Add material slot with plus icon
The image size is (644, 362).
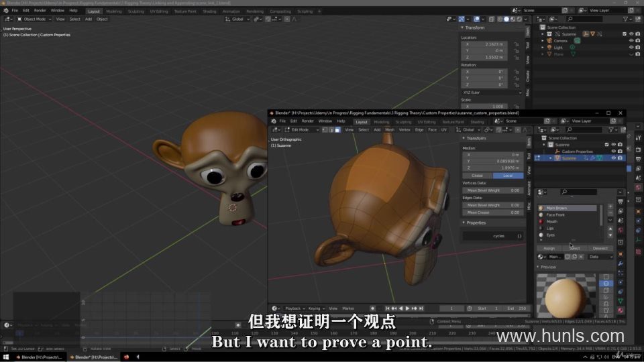(610, 206)
